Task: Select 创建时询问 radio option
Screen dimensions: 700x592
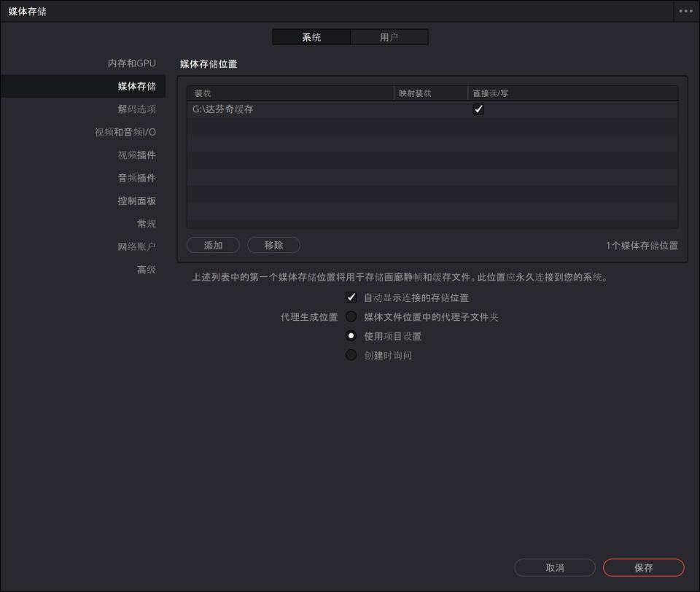Action: (351, 355)
